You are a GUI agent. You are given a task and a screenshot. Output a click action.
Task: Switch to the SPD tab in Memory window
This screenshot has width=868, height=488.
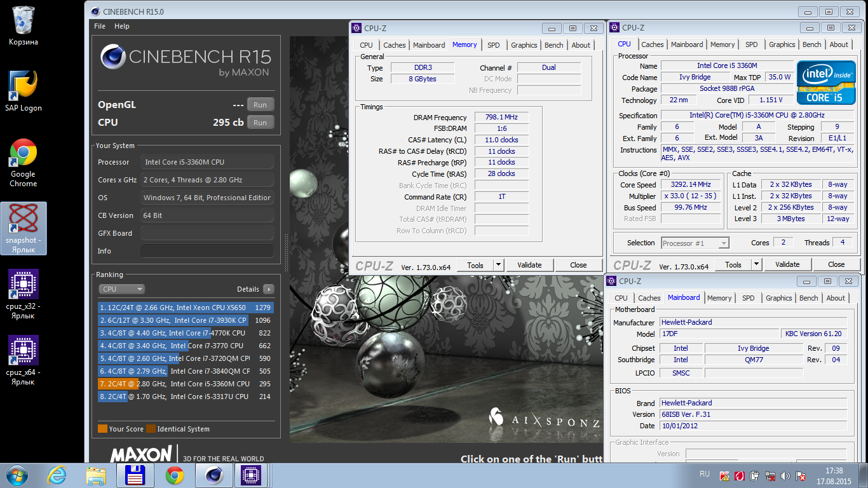[x=494, y=45]
